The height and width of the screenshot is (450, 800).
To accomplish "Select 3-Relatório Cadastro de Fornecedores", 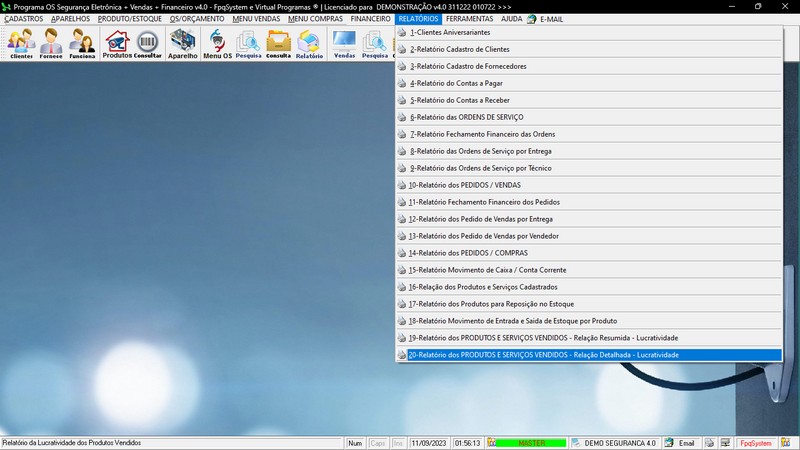I will tap(589, 66).
